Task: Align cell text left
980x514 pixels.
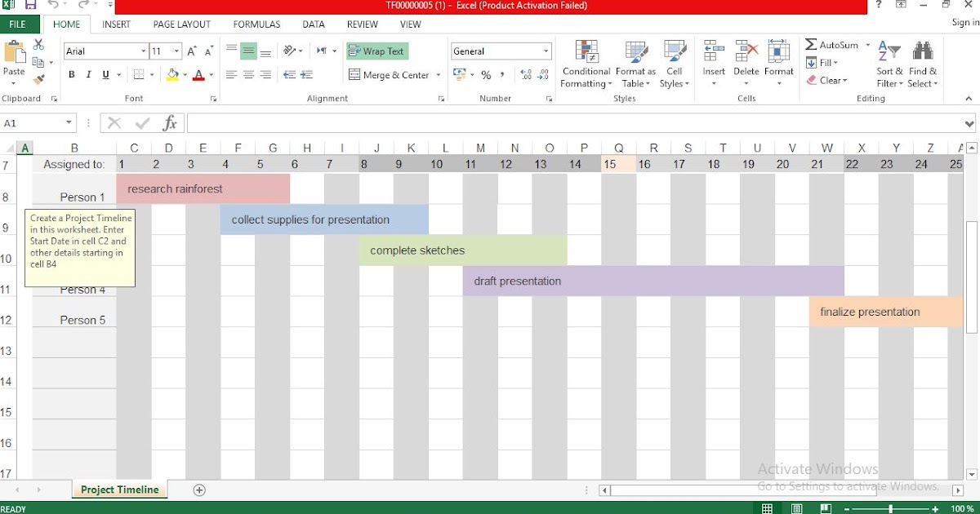Action: pyautogui.click(x=231, y=75)
